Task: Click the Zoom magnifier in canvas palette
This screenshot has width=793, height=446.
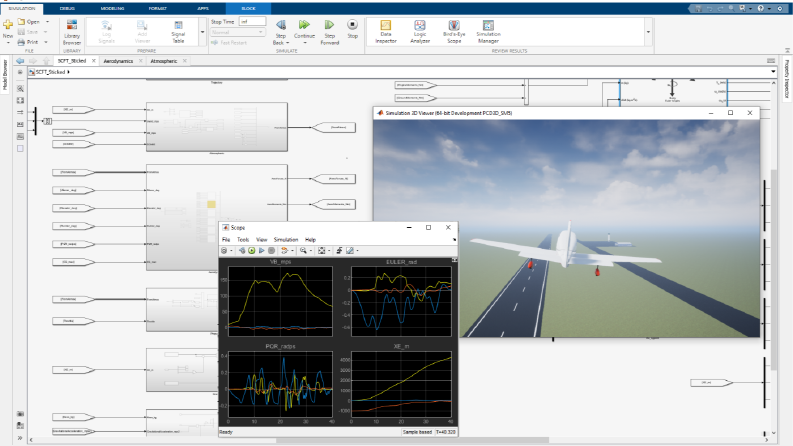Action: pyautogui.click(x=20, y=88)
